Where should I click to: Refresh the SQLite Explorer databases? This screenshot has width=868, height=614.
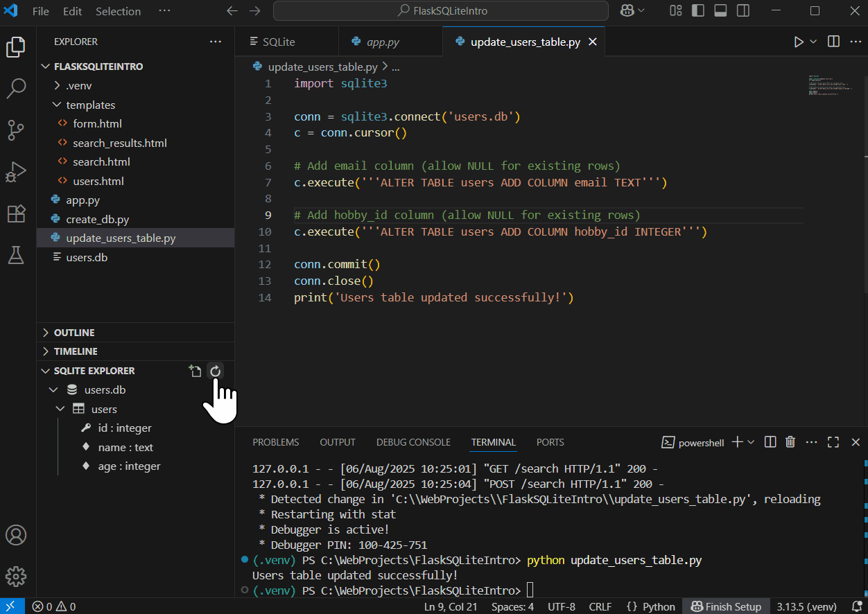[x=216, y=371]
